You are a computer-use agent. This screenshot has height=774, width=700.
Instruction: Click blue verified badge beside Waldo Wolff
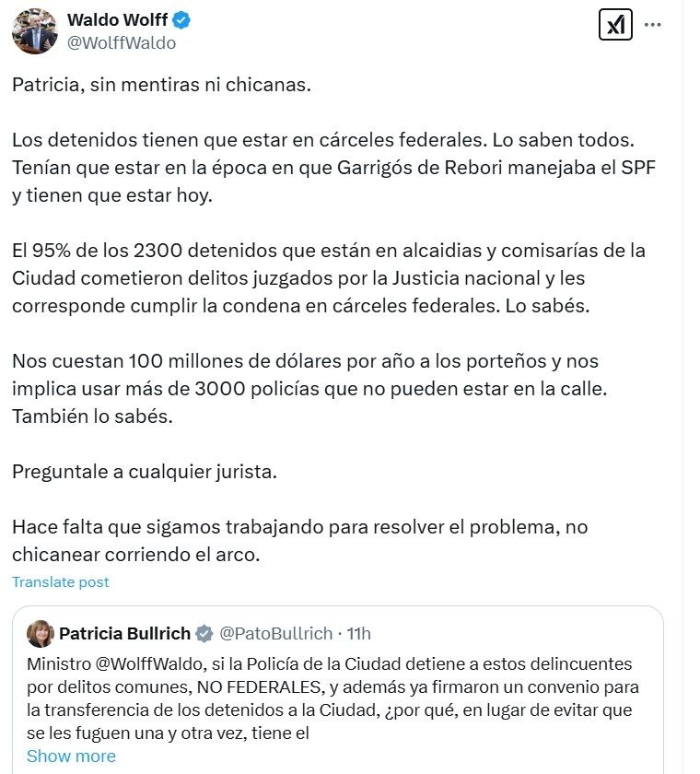(182, 19)
